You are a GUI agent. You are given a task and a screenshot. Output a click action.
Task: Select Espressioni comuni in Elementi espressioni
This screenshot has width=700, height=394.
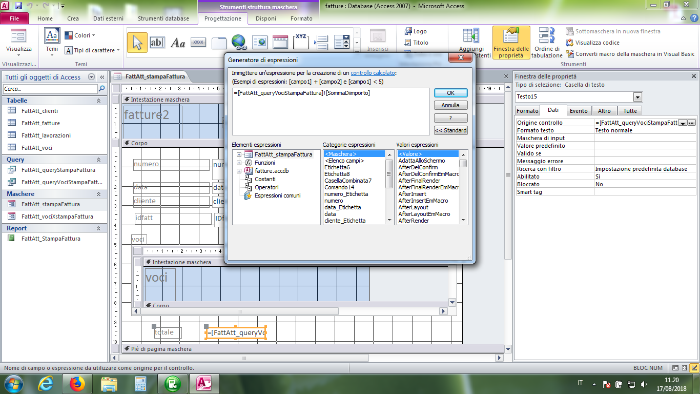(x=277, y=195)
